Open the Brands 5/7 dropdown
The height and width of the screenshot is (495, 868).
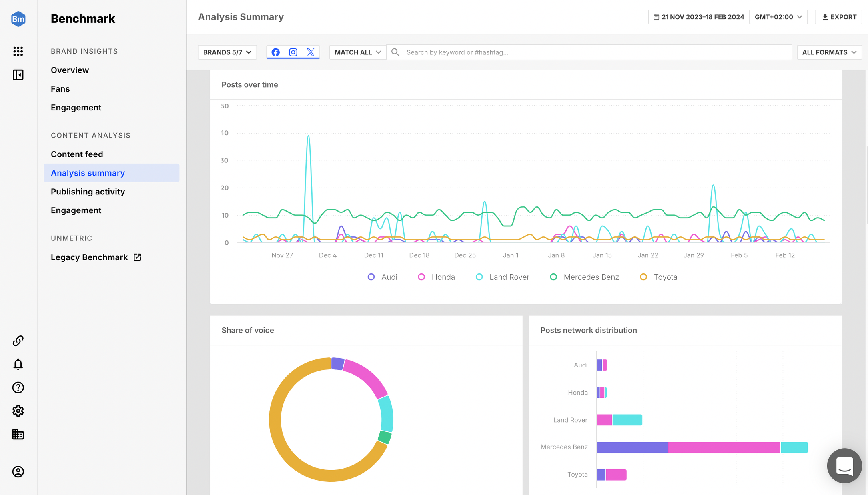tap(227, 52)
